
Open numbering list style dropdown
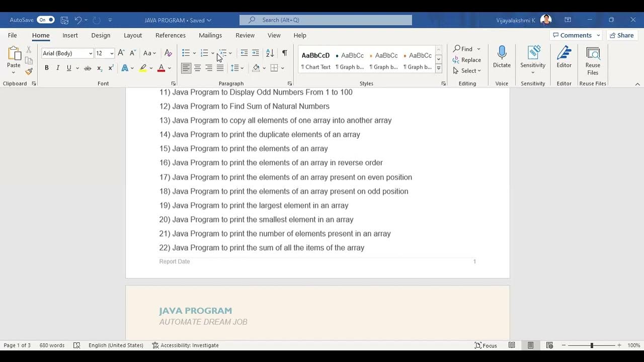[x=213, y=53]
